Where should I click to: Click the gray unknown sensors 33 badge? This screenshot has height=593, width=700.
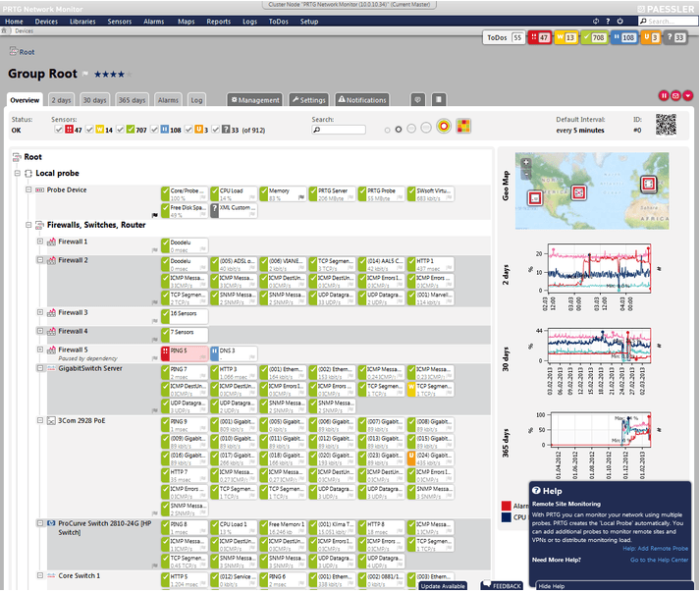(675, 37)
